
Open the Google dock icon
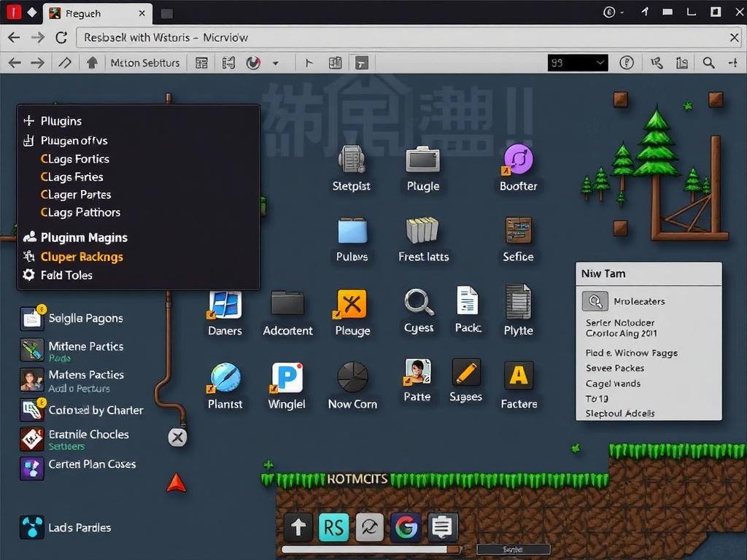tap(406, 527)
